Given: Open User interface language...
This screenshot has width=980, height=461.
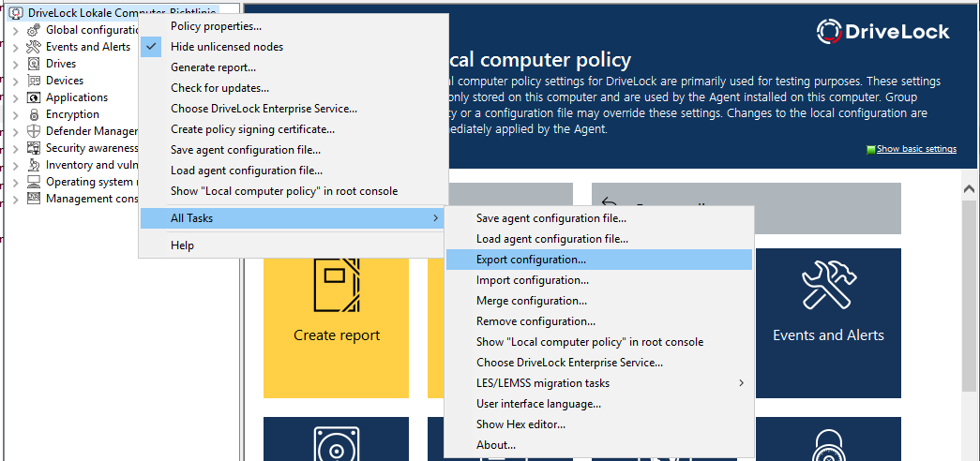Looking at the screenshot, I should tap(598, 404).
